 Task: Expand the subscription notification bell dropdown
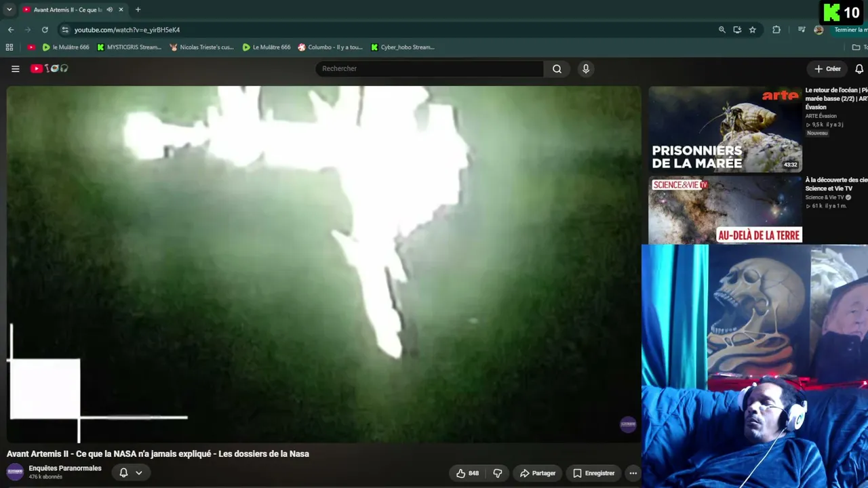(131, 472)
